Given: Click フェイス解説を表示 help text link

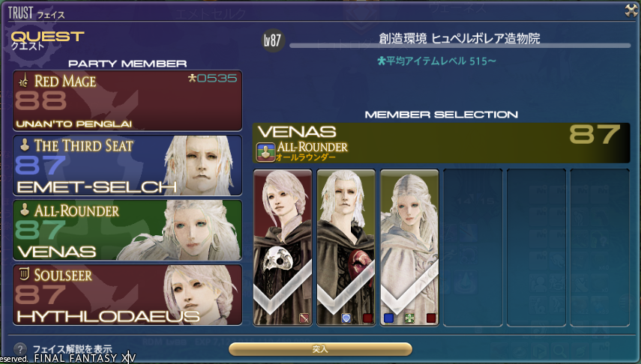Looking at the screenshot, I should click(72, 349).
